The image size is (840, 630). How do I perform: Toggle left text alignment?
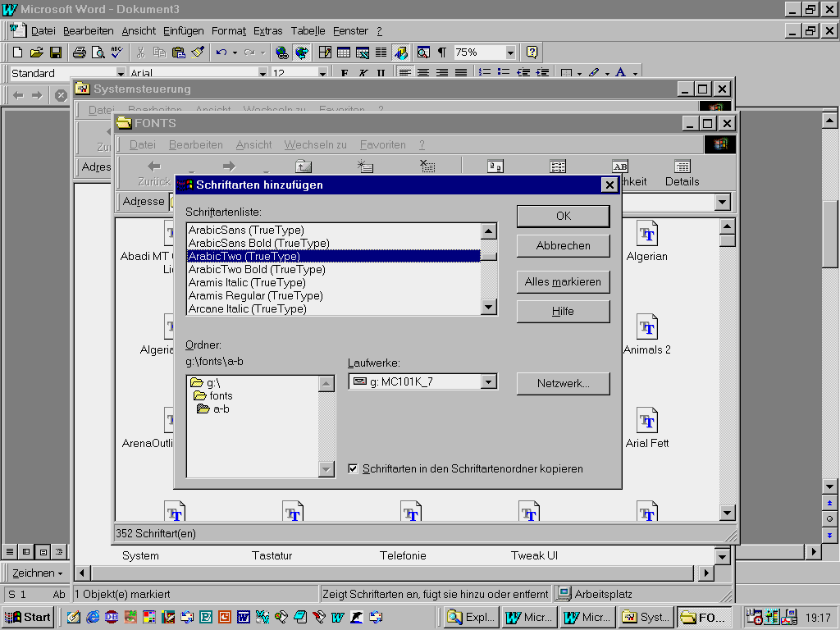click(x=404, y=72)
